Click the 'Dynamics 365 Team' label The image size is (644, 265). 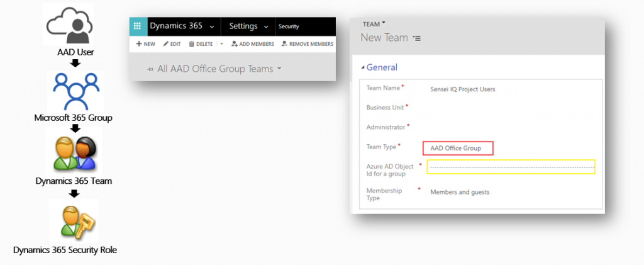(74, 181)
